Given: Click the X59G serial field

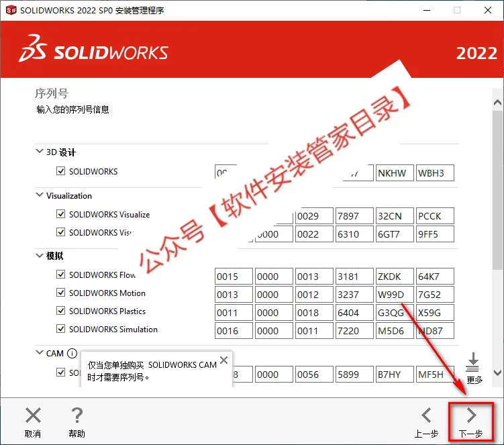Looking at the screenshot, I should click(435, 313).
